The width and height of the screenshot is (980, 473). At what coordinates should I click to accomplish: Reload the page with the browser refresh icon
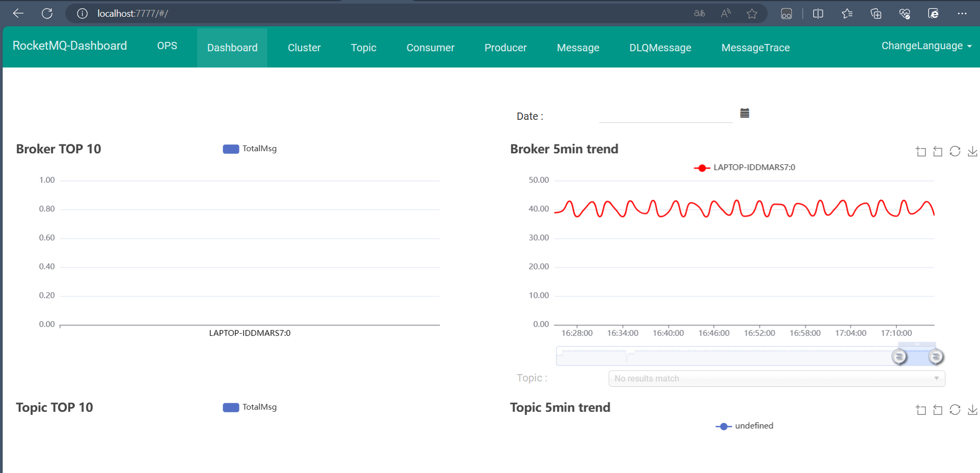(x=47, y=14)
